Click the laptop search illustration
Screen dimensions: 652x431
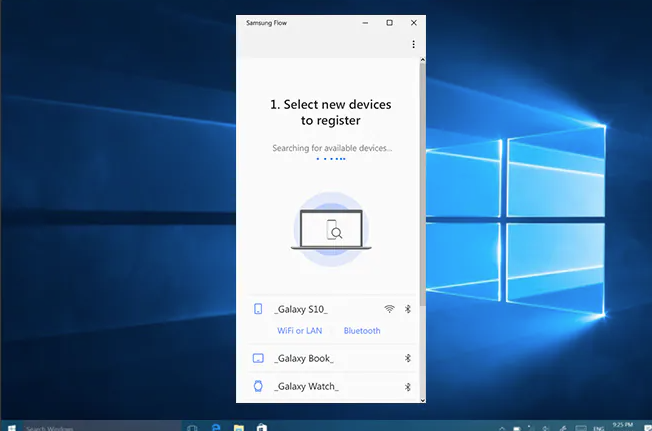[330, 228]
